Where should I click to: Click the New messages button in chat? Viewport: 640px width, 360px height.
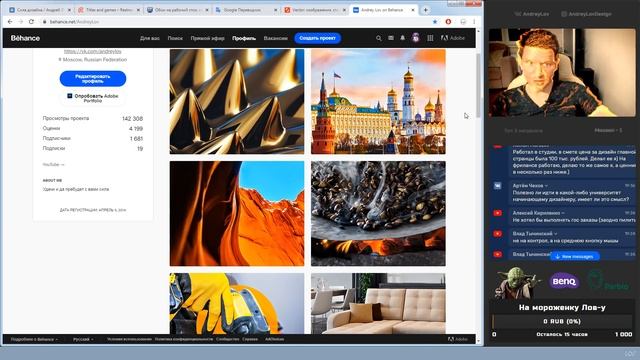(575, 256)
